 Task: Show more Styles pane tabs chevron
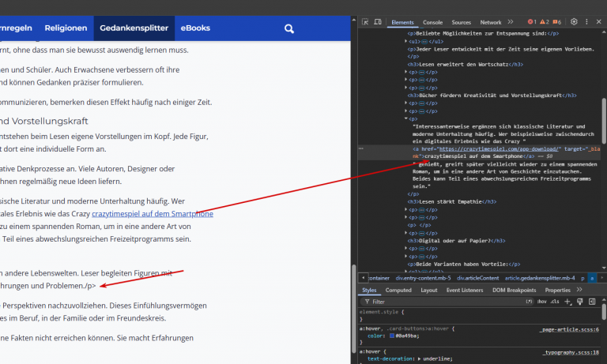pyautogui.click(x=579, y=290)
